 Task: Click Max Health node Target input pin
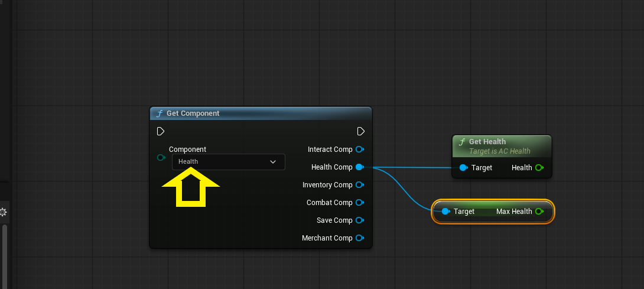coord(445,212)
